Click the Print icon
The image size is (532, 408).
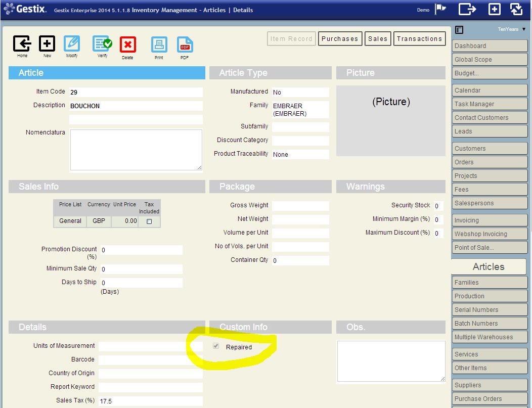(159, 44)
